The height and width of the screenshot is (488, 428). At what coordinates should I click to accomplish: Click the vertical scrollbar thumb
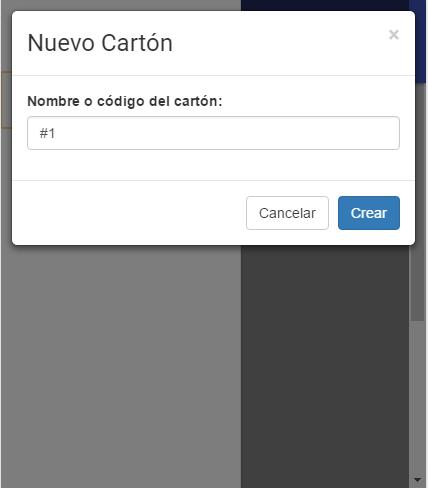(x=417, y=160)
